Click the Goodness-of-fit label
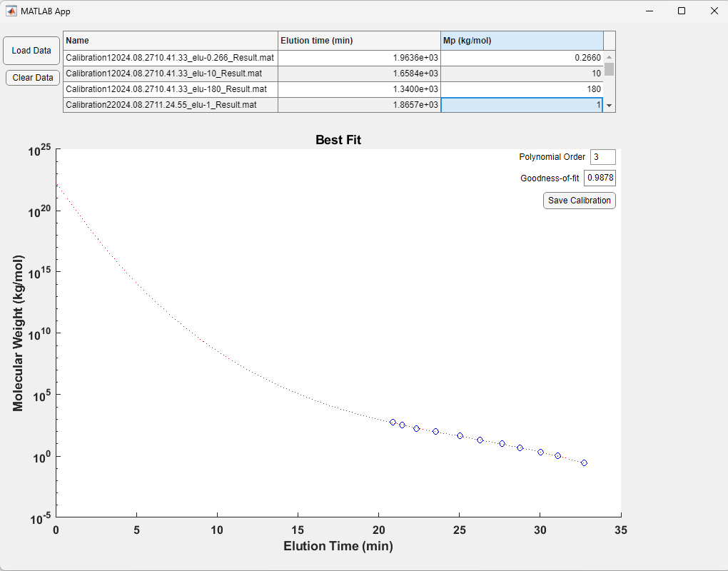Image resolution: width=728 pixels, height=571 pixels. (550, 178)
